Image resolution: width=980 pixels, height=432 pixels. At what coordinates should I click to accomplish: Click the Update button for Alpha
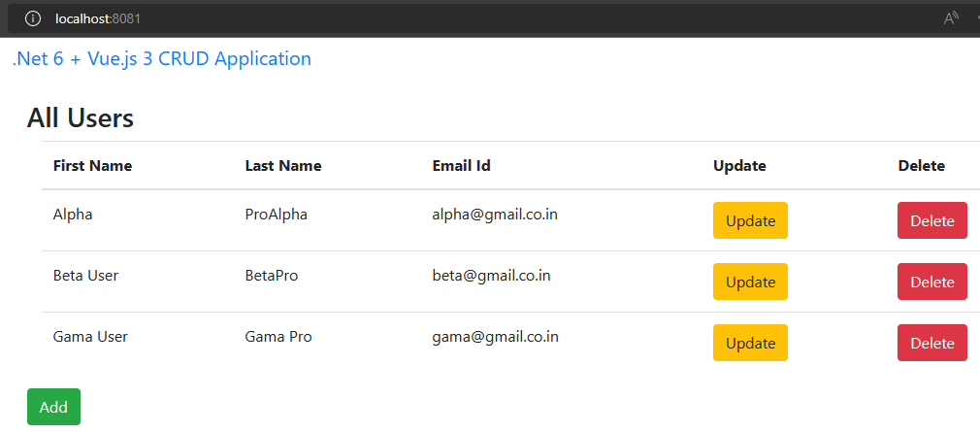coord(750,220)
